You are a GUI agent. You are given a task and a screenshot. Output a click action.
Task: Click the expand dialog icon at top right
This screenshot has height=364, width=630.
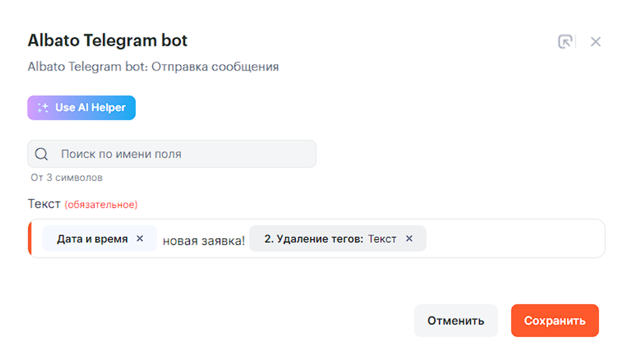565,42
